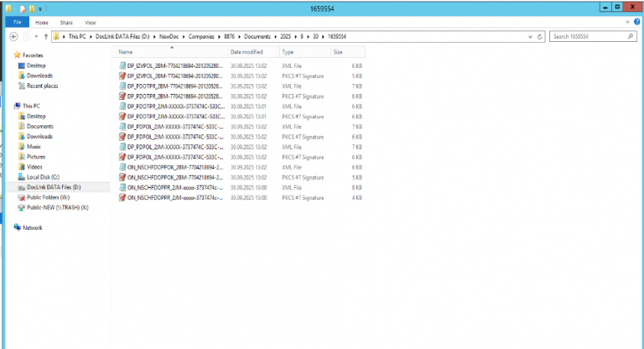Open Documents under This PC
Viewport: 644px width, 349px height.
click(40, 126)
